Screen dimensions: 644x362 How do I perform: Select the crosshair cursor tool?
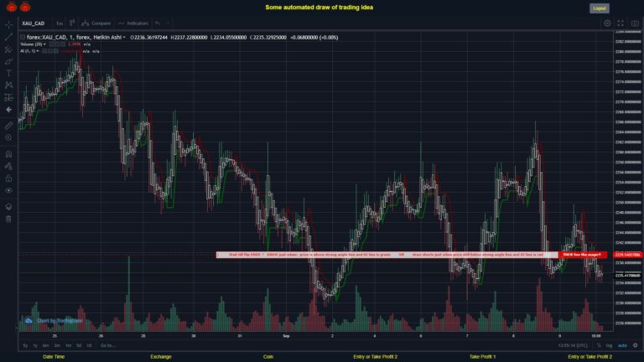pos(8,24)
